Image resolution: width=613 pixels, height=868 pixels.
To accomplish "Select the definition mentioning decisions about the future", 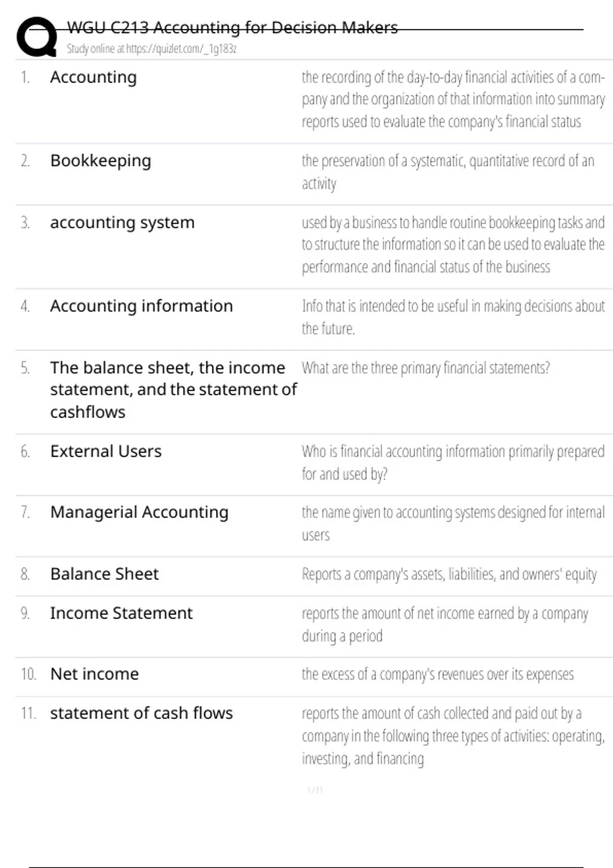I will [453, 317].
